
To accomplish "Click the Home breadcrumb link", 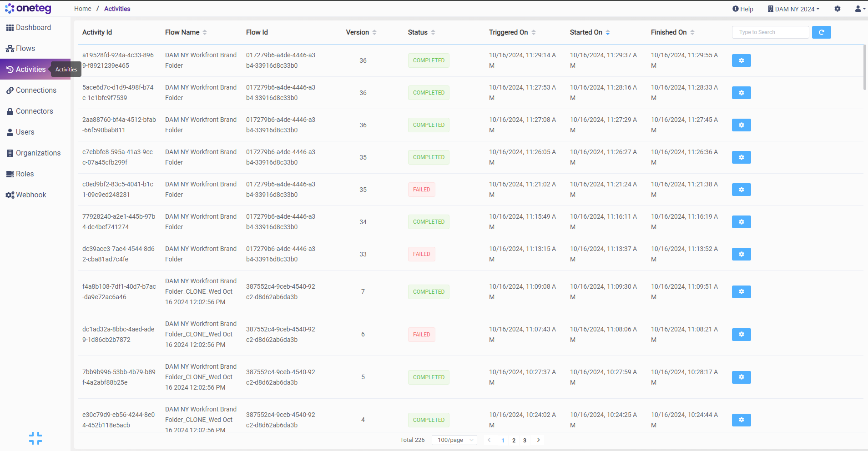I will coord(82,9).
